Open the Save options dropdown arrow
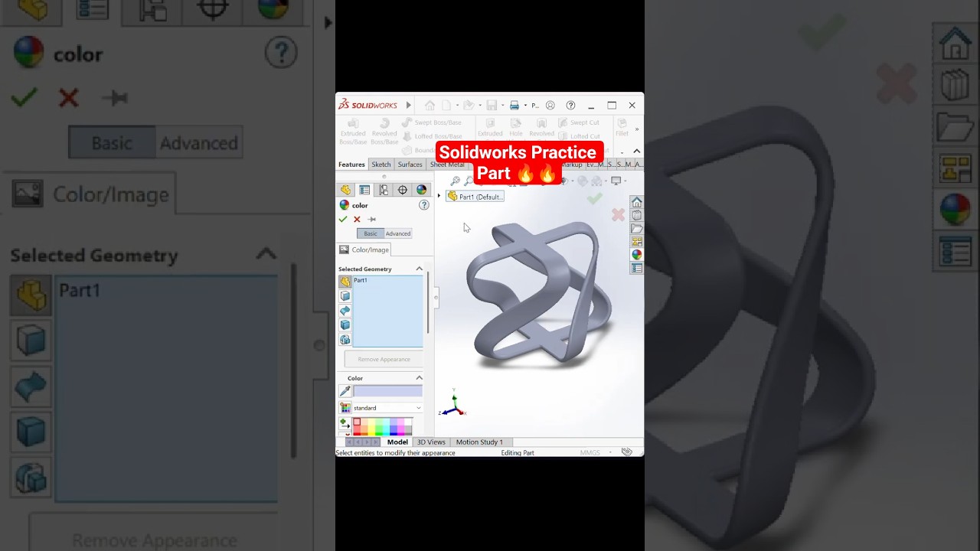This screenshot has height=551, width=980. pyautogui.click(x=501, y=106)
